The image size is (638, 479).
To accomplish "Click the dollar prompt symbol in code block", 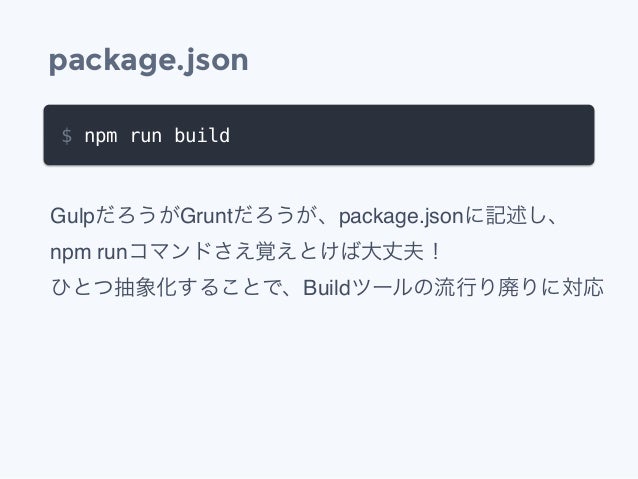I will click(67, 136).
